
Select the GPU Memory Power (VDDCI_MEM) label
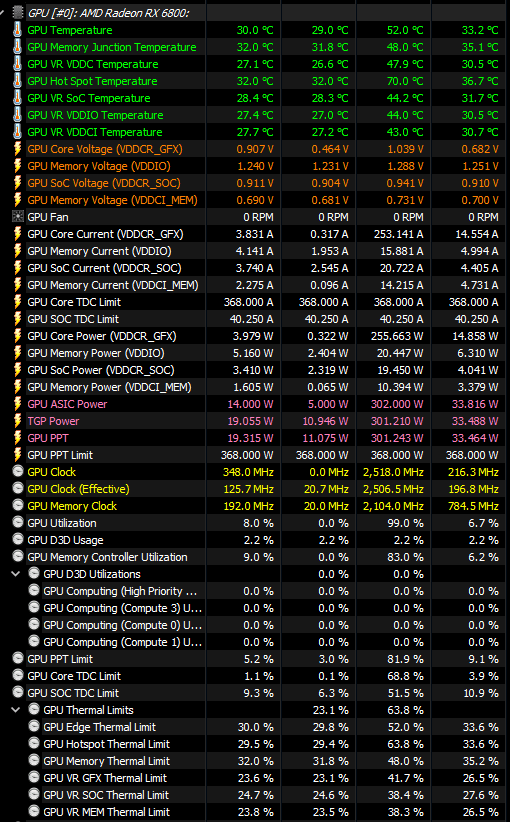pyautogui.click(x=110, y=387)
